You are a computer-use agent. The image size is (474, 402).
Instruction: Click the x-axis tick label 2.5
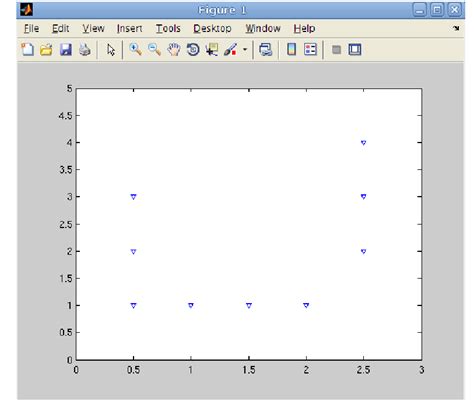(363, 370)
